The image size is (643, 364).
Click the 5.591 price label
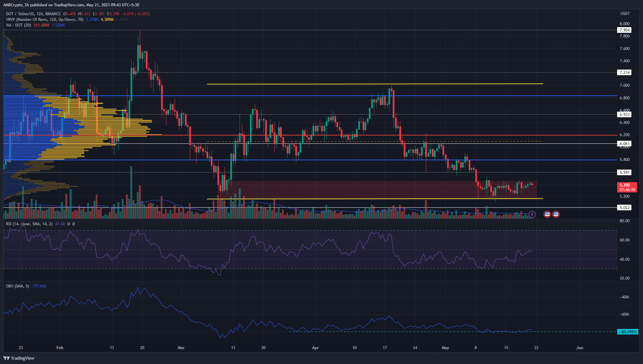click(x=624, y=172)
